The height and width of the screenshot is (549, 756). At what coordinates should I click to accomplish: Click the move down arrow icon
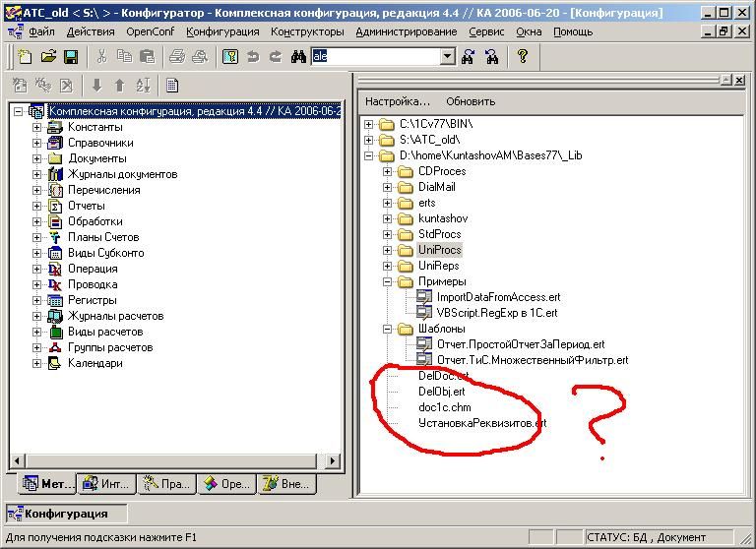tap(96, 86)
